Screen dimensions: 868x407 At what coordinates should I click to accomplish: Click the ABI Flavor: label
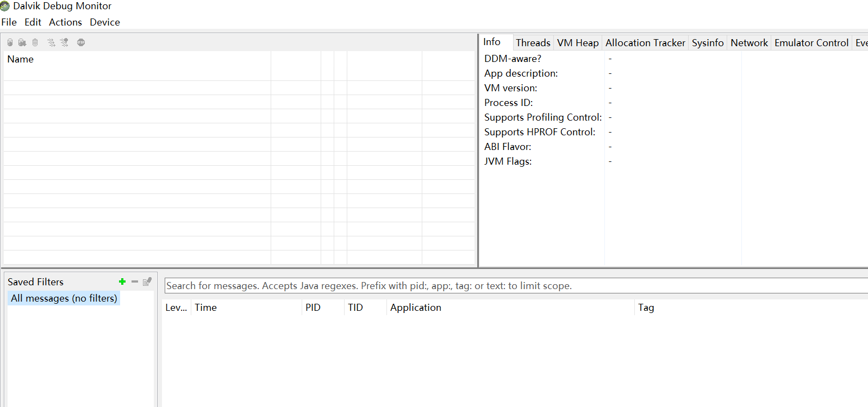(508, 147)
